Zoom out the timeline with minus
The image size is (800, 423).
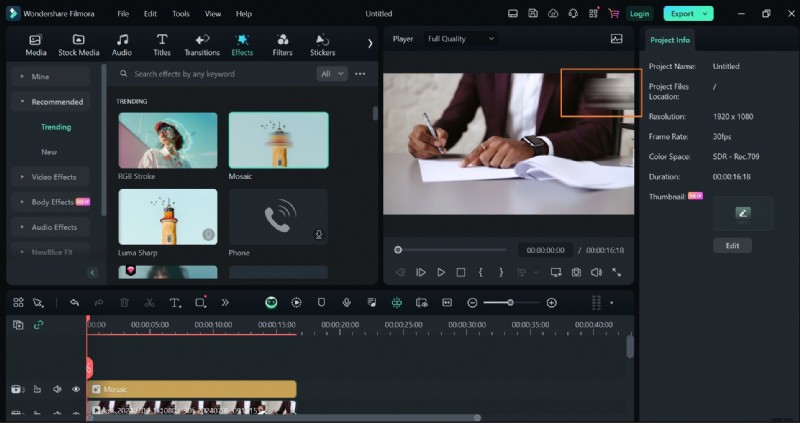click(472, 303)
